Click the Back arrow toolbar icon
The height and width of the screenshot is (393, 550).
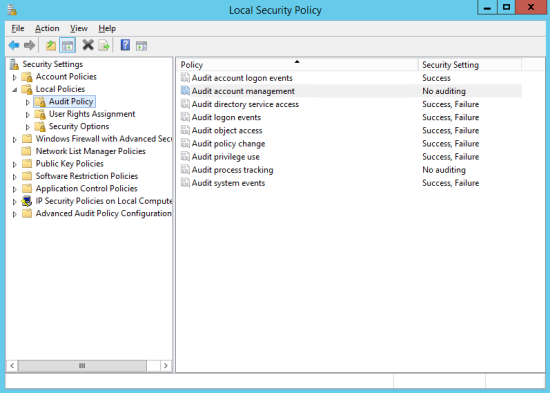pos(14,45)
